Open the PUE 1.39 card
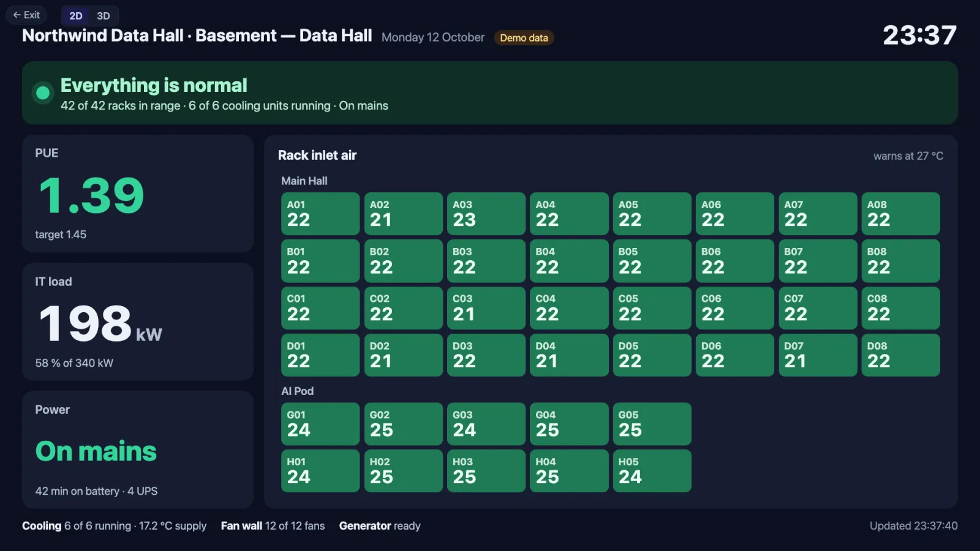980x551 pixels. tap(138, 193)
